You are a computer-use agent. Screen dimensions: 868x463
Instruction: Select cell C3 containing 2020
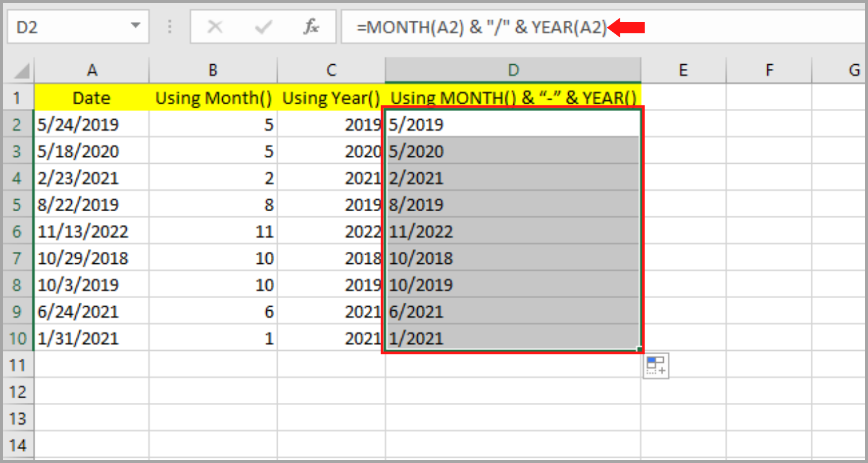click(x=330, y=150)
